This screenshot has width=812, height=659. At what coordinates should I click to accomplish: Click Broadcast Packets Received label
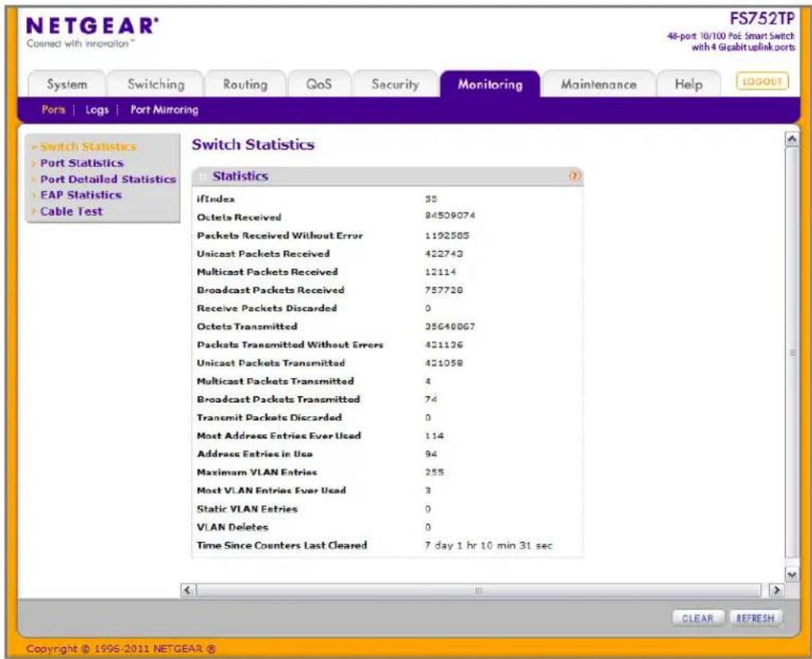(271, 290)
